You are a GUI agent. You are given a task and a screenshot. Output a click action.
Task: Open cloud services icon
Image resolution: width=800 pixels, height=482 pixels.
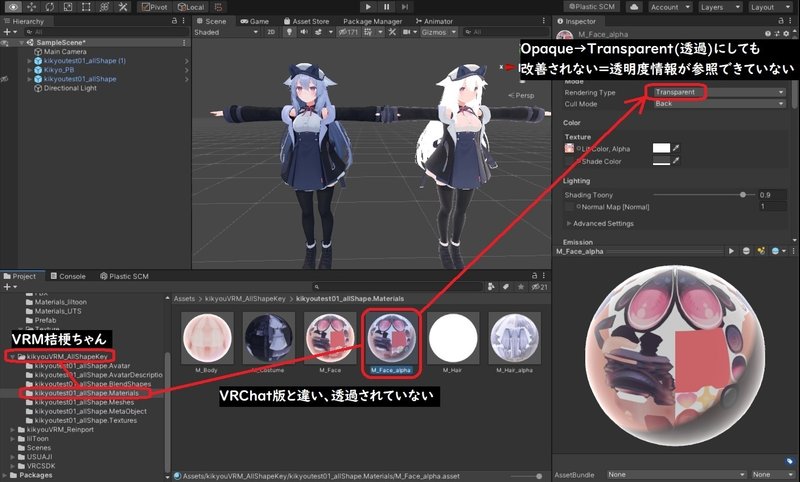pos(634,7)
